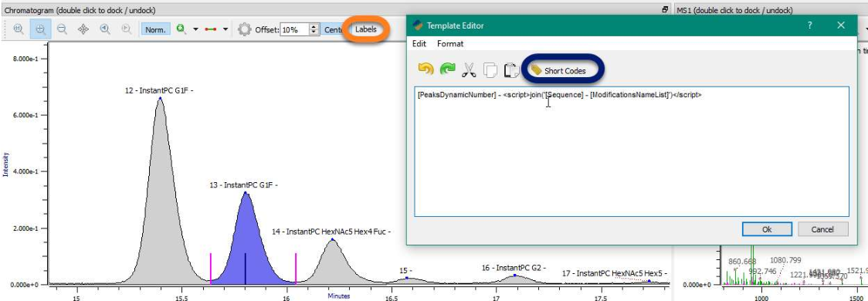Screen dimensions: 868x301
Task: Paste clipboard into Template Editor
Action: (x=511, y=69)
